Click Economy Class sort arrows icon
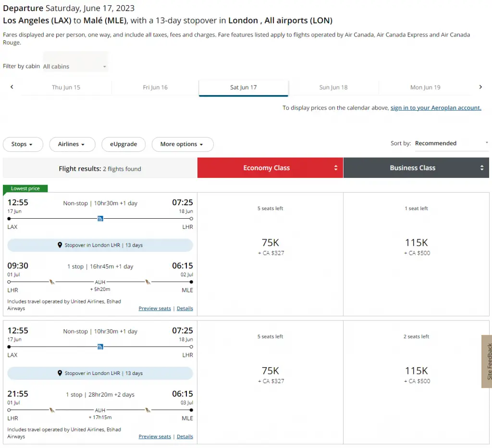Screen dimensions: 492x448 coord(336,168)
